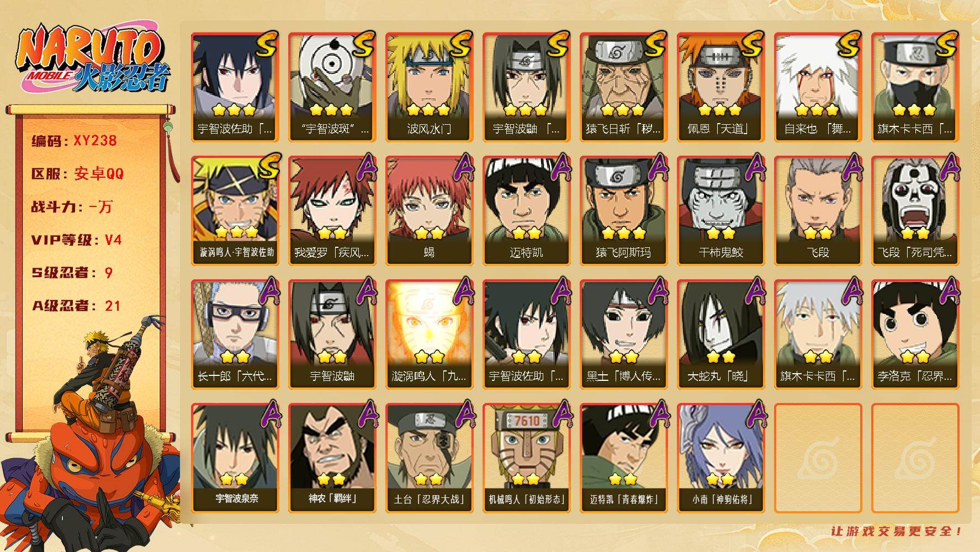
Task: Click the 宇智波泉奈 ninja portrait
Action: [x=235, y=458]
